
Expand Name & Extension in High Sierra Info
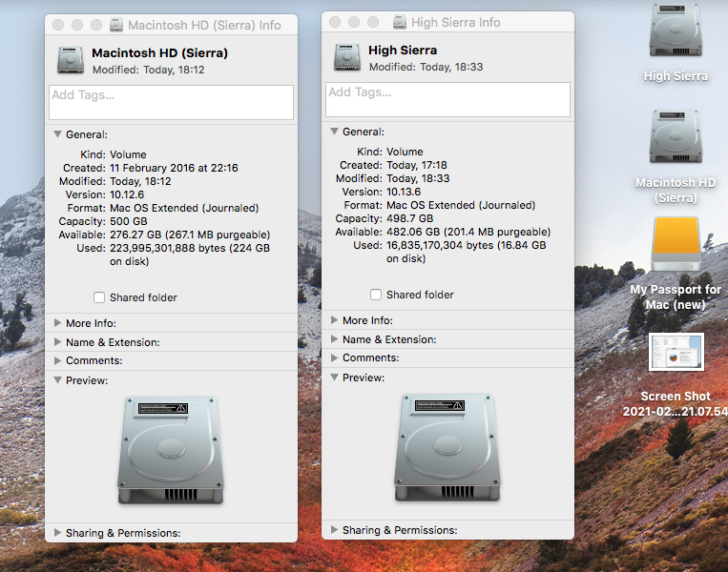pos(334,339)
